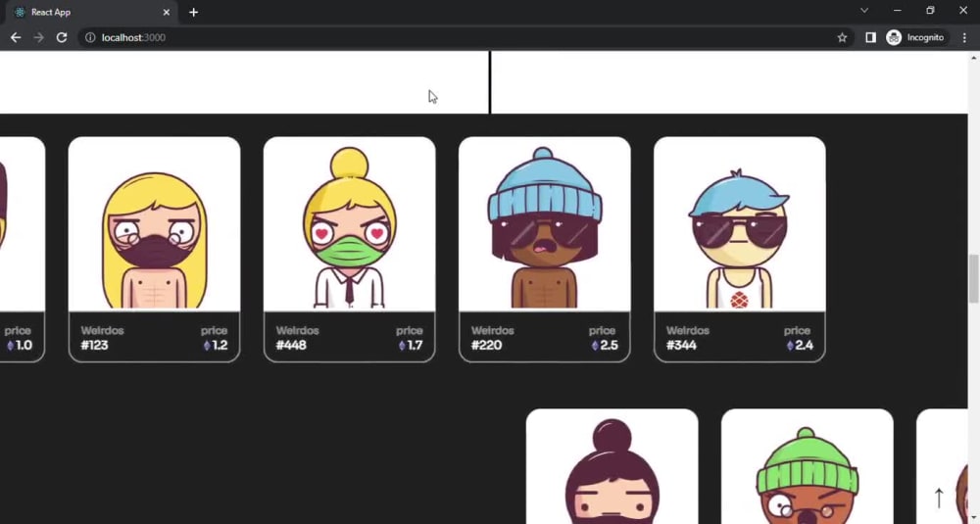Open the tab search dropdown chevron
The image size is (980, 524).
click(x=864, y=10)
